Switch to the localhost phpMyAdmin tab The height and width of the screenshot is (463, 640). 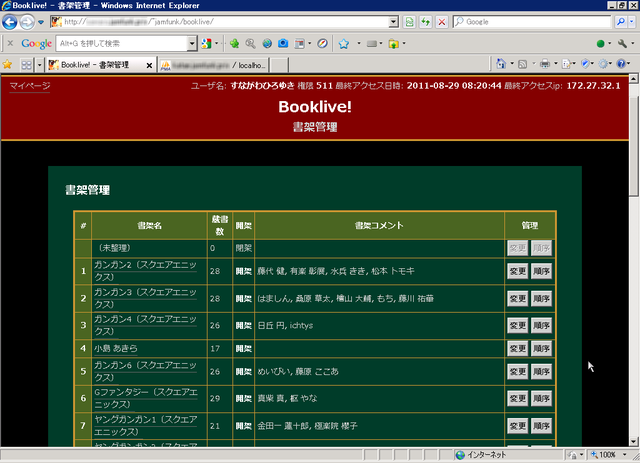click(x=213, y=65)
